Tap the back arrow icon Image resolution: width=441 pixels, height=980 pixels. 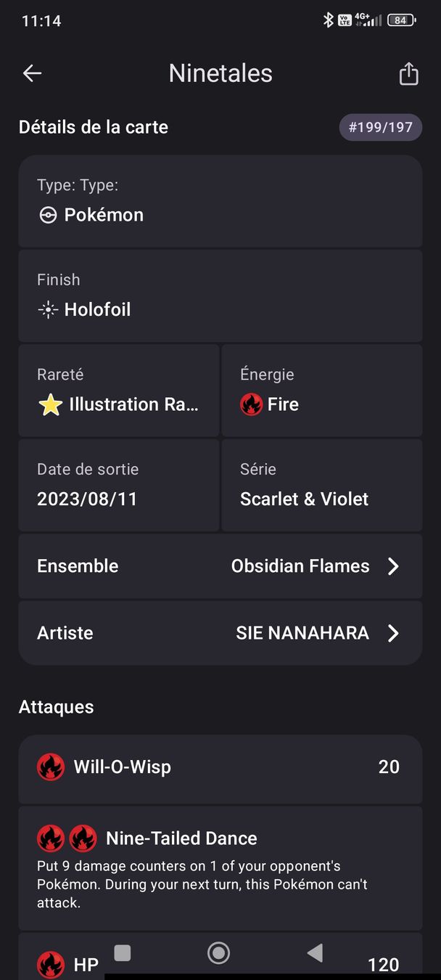tap(32, 73)
